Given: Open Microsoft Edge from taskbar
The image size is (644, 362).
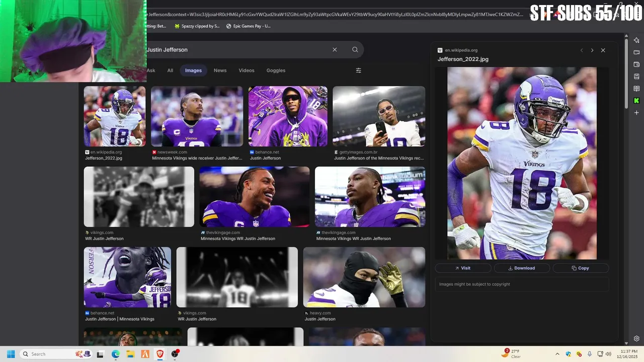Looking at the screenshot, I should point(115,354).
